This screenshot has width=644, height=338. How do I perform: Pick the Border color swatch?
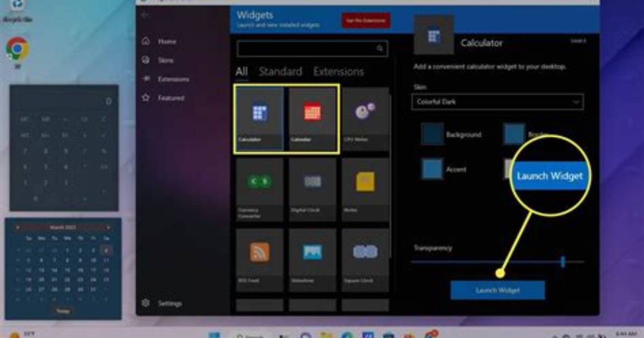tap(514, 134)
